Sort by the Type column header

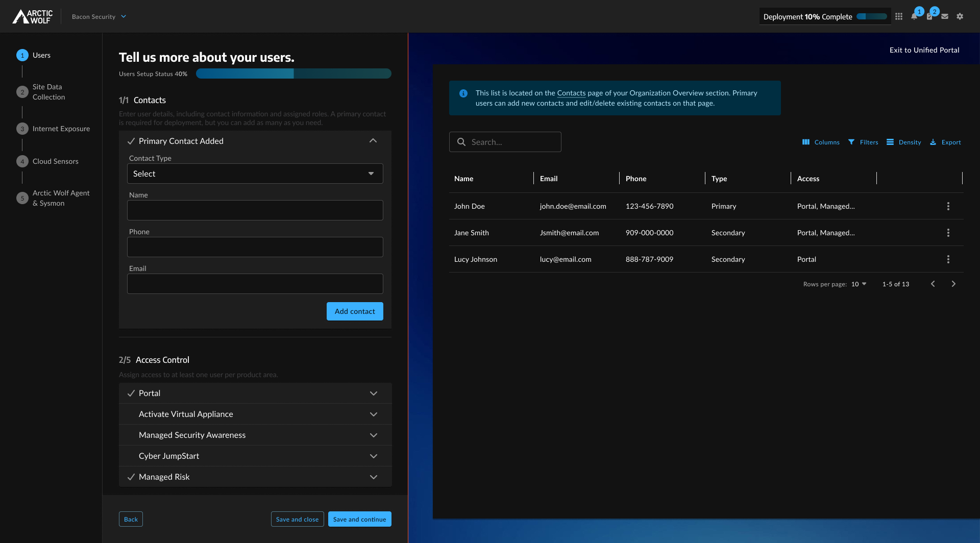719,179
